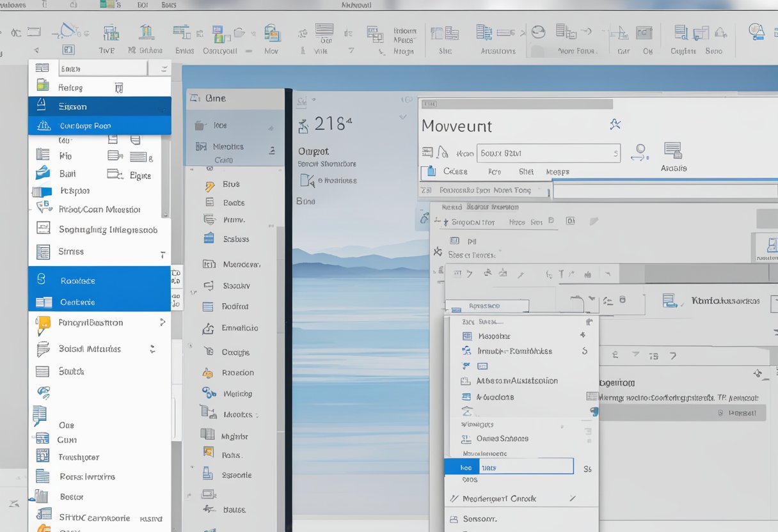Click the Acabis icon in Movveunt panel
778x532 pixels.
(672, 151)
